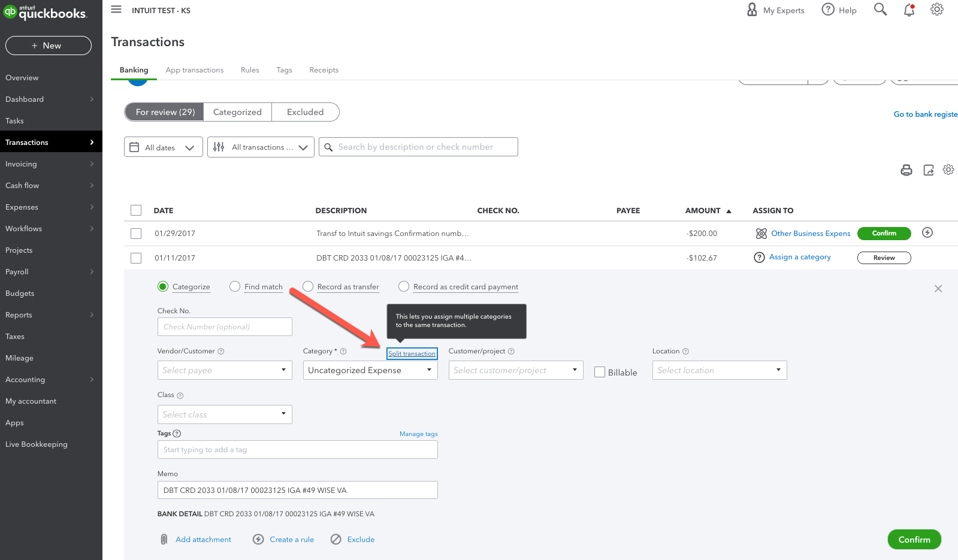The width and height of the screenshot is (958, 560).
Task: Switch to the Rules tab
Action: (x=250, y=70)
